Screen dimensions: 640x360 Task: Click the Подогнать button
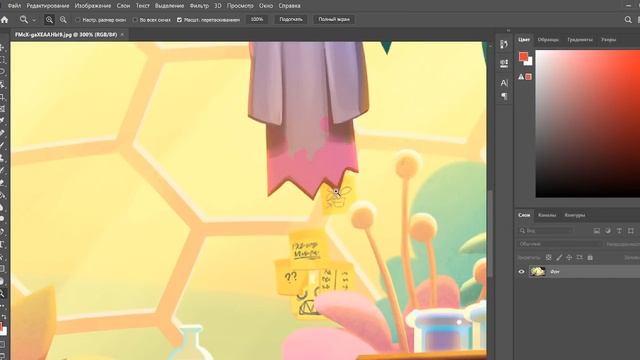coord(291,20)
